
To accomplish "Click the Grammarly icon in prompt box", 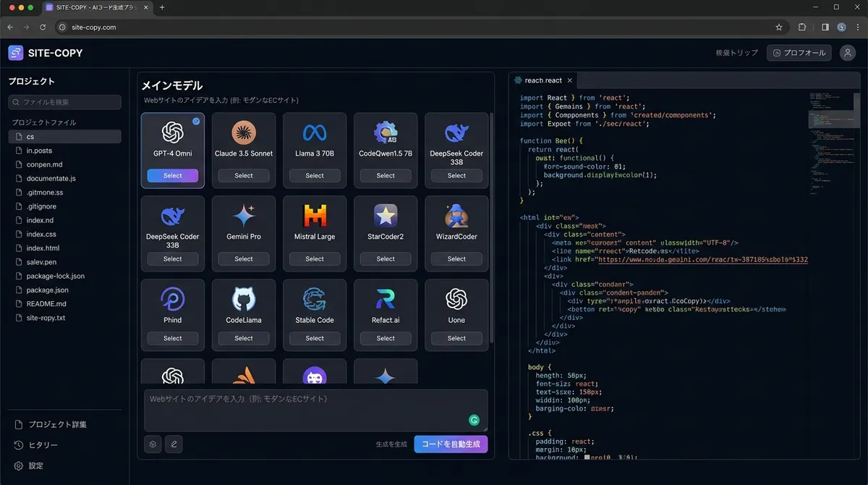I will 475,420.
